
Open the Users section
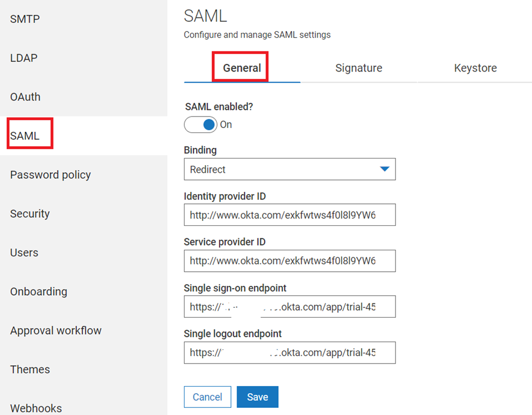(24, 253)
